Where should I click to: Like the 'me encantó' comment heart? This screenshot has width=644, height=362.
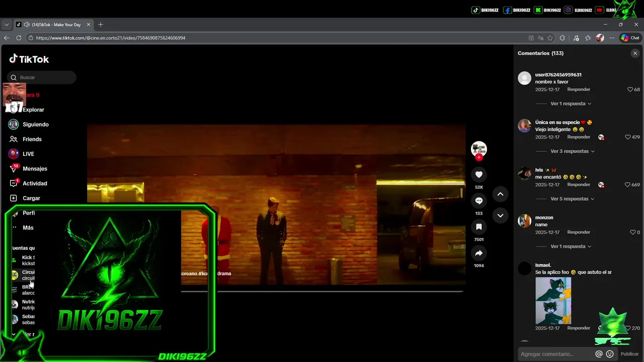tap(627, 185)
